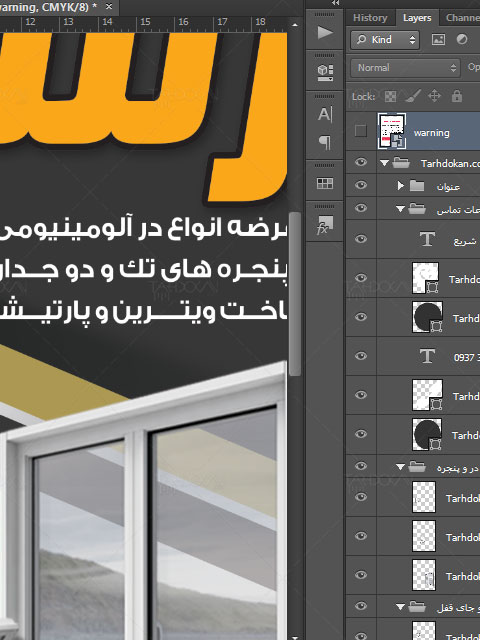Click the T icon of شریع text layer

coord(427,239)
